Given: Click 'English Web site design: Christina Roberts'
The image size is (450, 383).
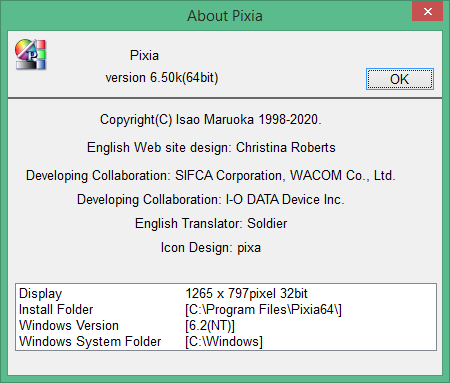Looking at the screenshot, I should click(211, 147).
